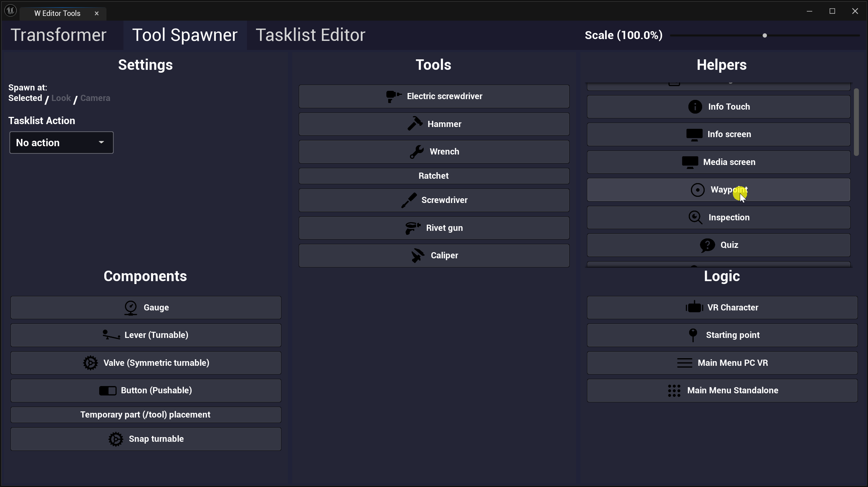This screenshot has width=868, height=487.
Task: Click the Inspection magnifier icon
Action: (x=695, y=217)
